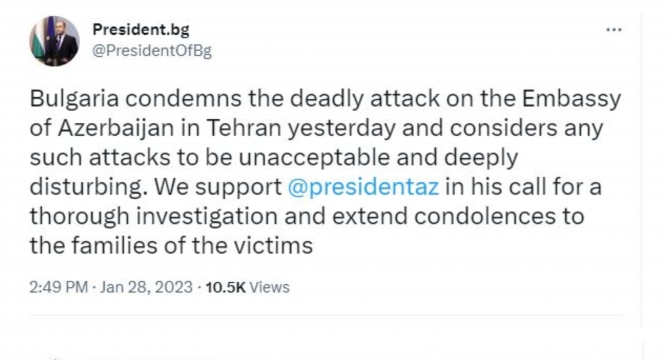The image size is (669, 360).
Task: Click the Views label beside 10.5K
Action: point(269,287)
